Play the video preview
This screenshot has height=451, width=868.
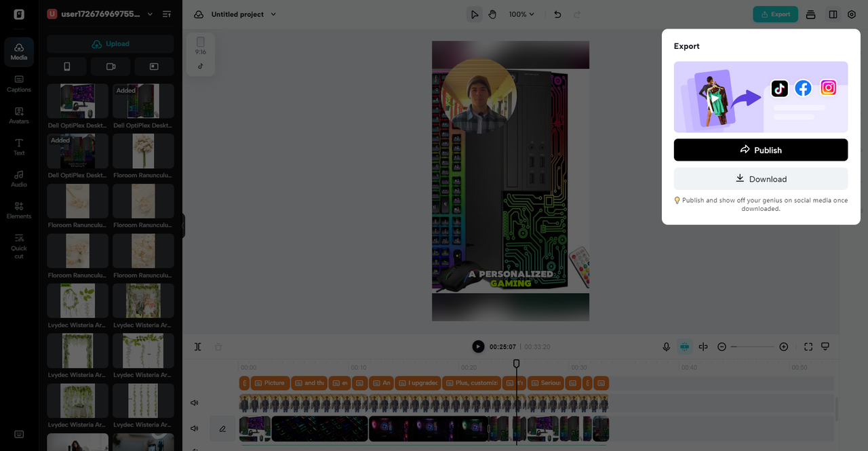click(x=478, y=347)
